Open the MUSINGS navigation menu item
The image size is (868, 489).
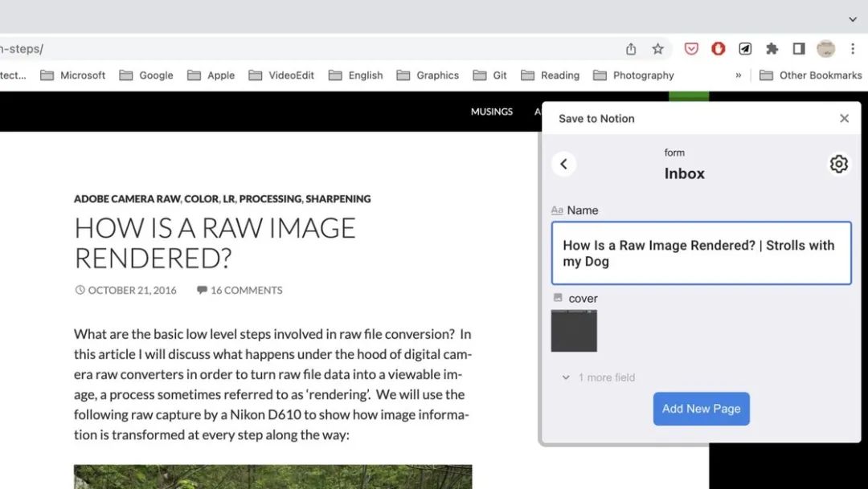point(491,112)
